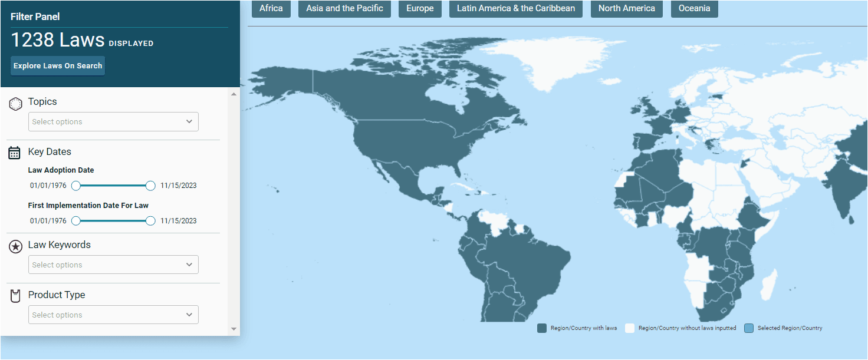Screen dimensions: 868x360
Task: Click First Implementation Date end slider handle
Action: (150, 221)
